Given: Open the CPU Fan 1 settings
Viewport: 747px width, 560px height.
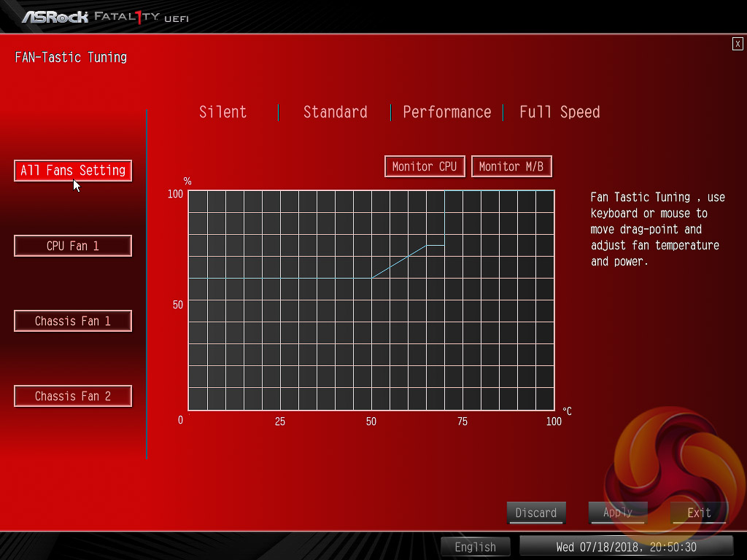Looking at the screenshot, I should click(73, 246).
